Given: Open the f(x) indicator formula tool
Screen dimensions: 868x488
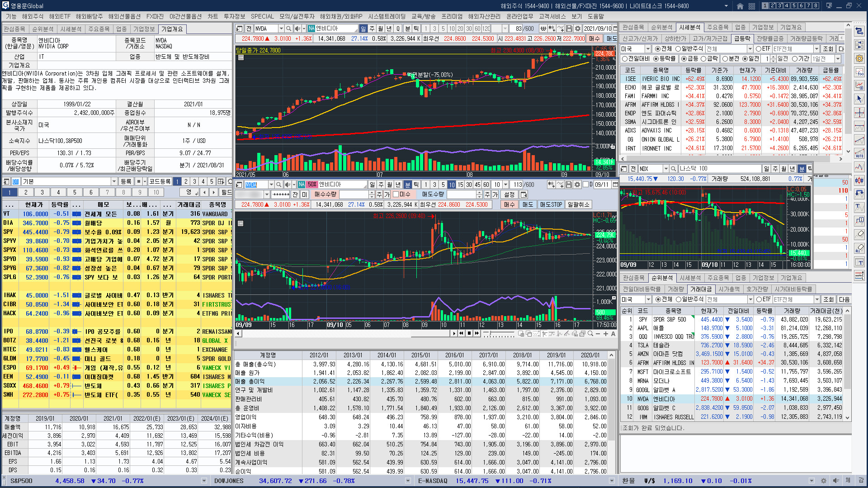Looking at the screenshot, I should [859, 72].
